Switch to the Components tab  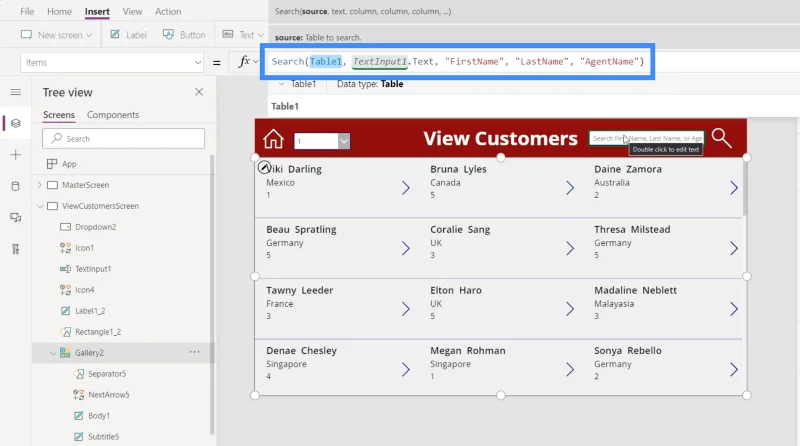click(113, 115)
